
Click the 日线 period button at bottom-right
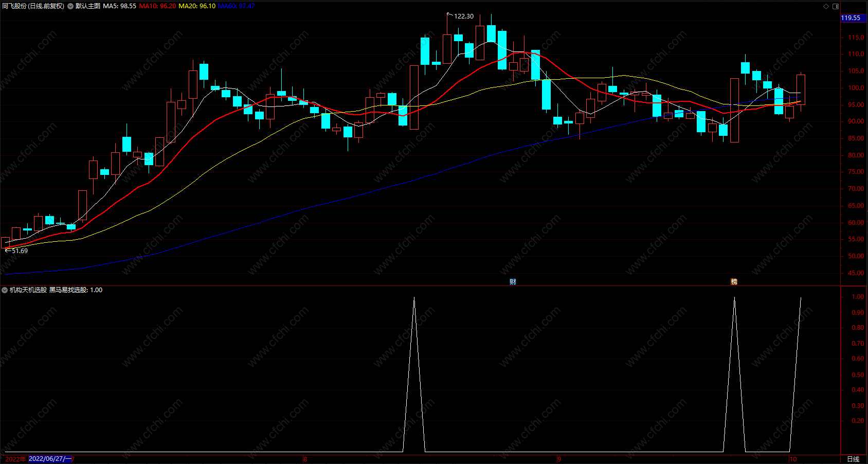click(x=853, y=459)
